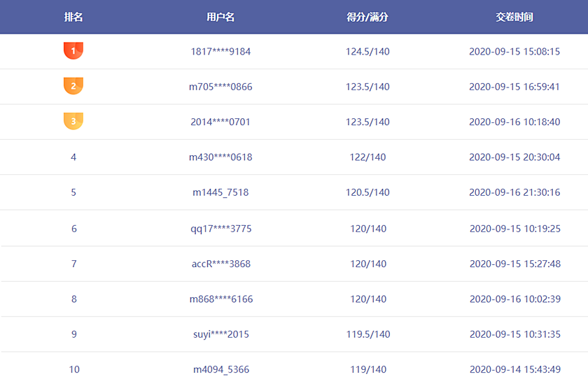Click the 交卷时间 column header
Screen dimensions: 588x386
click(514, 17)
